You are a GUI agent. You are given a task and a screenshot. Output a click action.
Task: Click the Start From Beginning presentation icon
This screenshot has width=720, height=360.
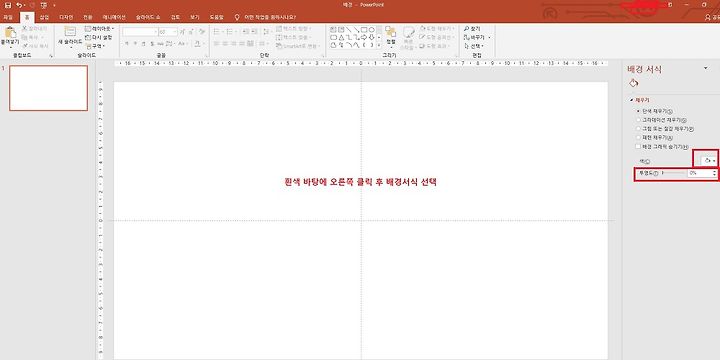(44, 5)
